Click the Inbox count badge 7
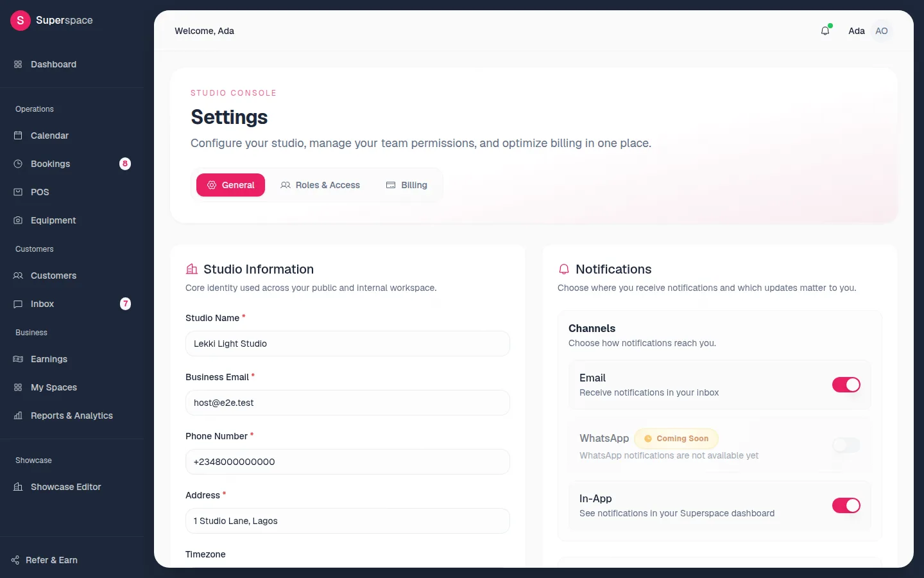 click(x=125, y=304)
